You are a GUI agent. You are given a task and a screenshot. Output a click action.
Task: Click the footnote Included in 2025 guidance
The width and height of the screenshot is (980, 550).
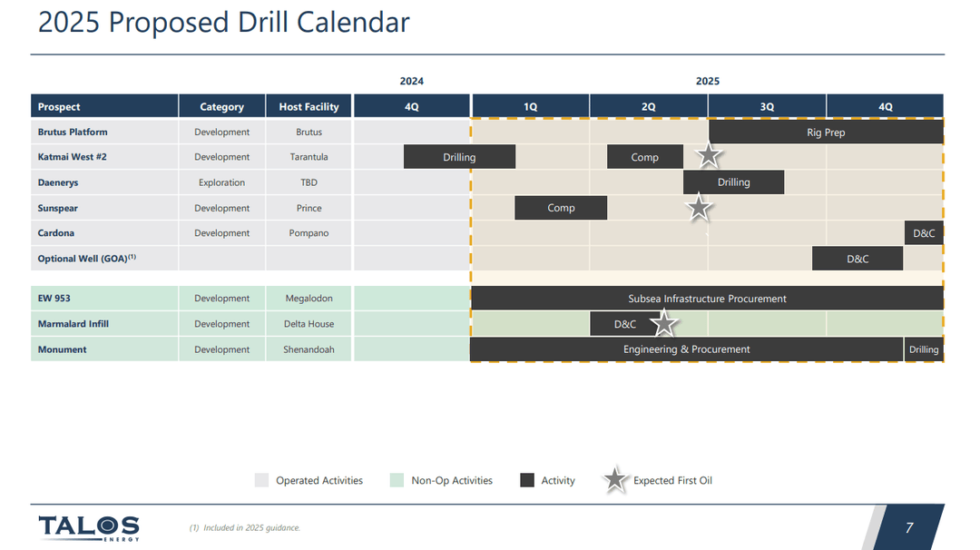[245, 527]
